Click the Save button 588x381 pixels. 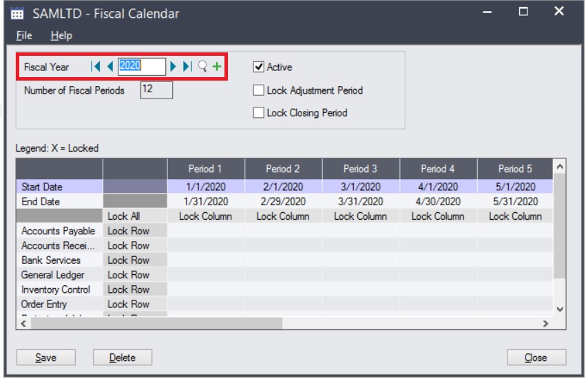[45, 358]
